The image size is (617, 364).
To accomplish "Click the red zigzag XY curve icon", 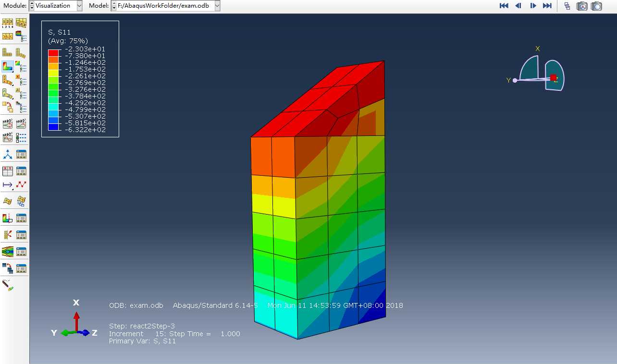I will (x=21, y=184).
